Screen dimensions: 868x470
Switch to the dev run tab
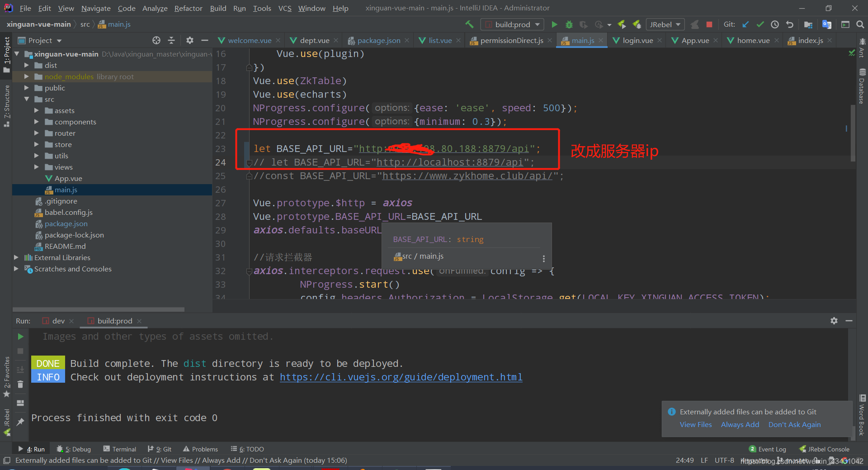pyautogui.click(x=58, y=321)
